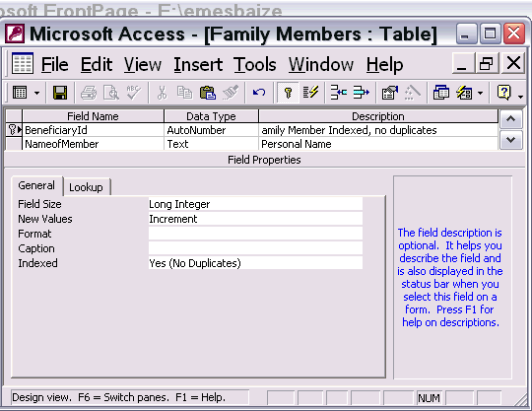The width and height of the screenshot is (532, 411).
Task: Click the View datasheet toolbar icon
Action: [x=20, y=93]
